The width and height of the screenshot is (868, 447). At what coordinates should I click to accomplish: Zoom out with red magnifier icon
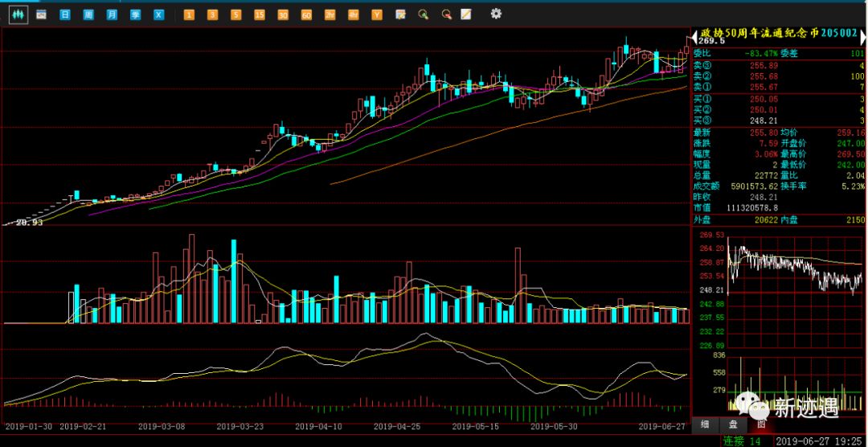click(446, 15)
